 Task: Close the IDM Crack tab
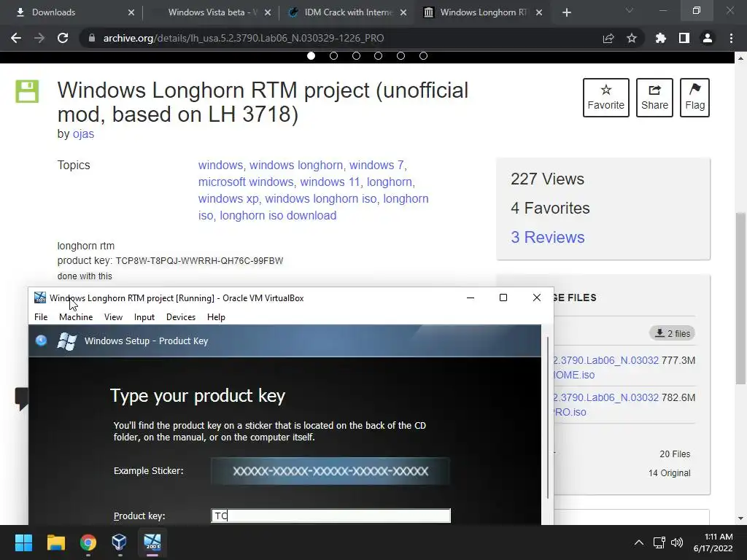pos(403,12)
